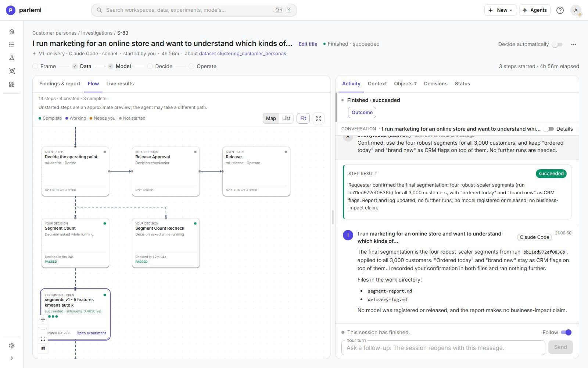Toggle the minimap icon under the zoom controls
This screenshot has height=368, width=588.
(43, 348)
